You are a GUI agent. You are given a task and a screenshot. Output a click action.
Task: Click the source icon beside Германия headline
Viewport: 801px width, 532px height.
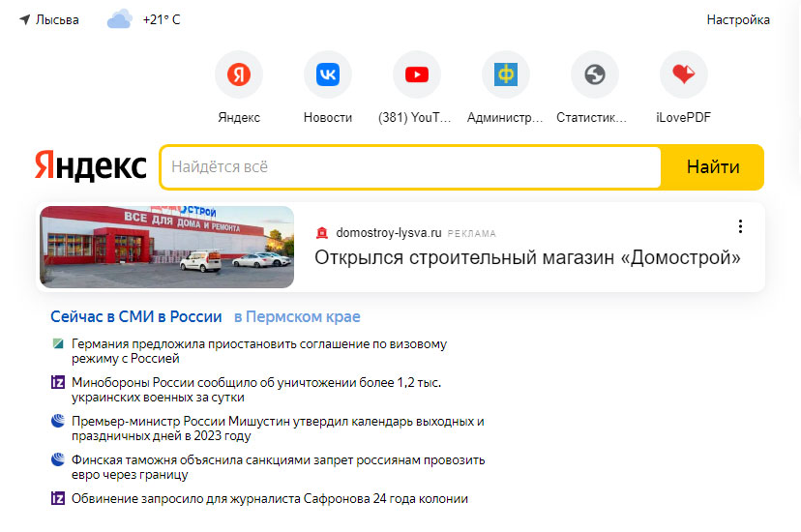pos(58,343)
